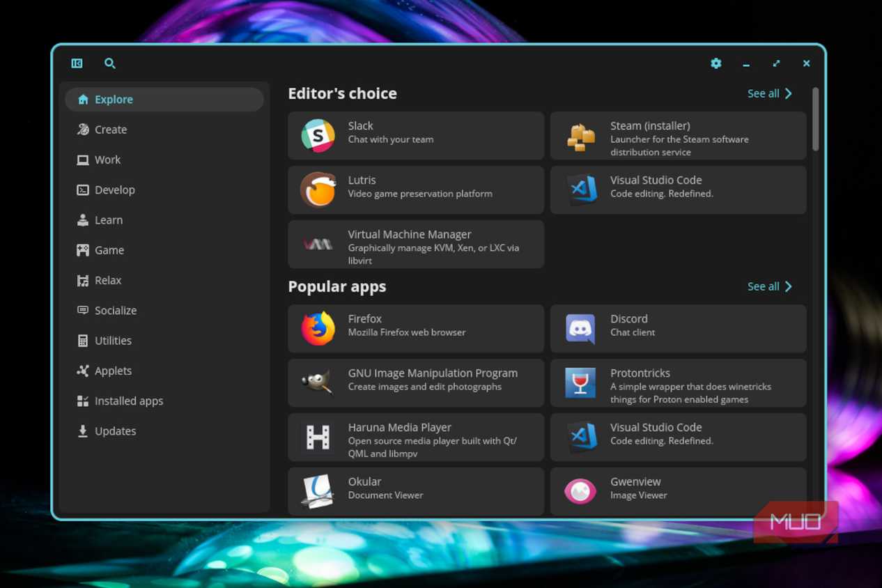Click the vertical scrollbar thumb
This screenshot has height=588, width=882.
[815, 118]
